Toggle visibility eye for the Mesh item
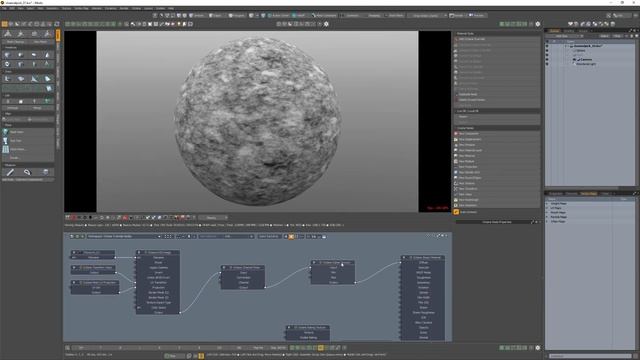The height and width of the screenshot is (360, 640). (x=547, y=51)
